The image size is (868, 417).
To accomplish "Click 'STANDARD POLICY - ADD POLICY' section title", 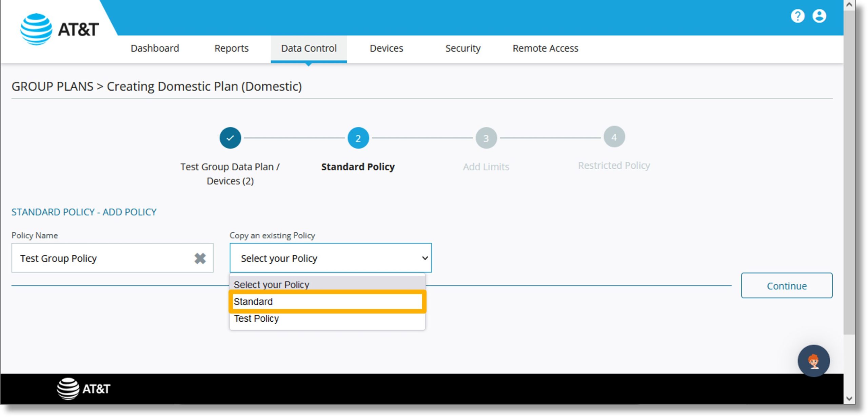I will 84,212.
